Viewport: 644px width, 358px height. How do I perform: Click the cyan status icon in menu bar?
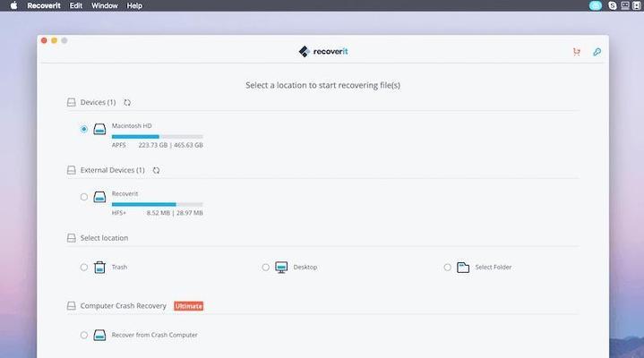point(596,5)
